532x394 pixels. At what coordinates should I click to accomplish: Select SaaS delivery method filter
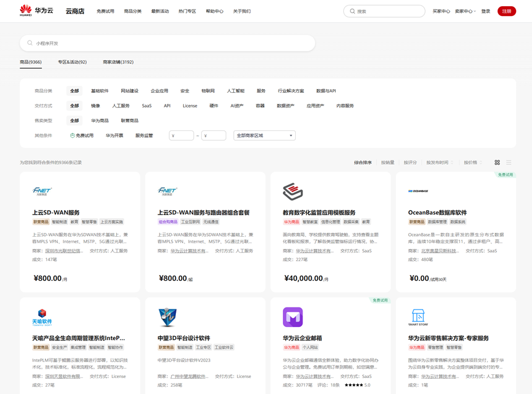146,106
